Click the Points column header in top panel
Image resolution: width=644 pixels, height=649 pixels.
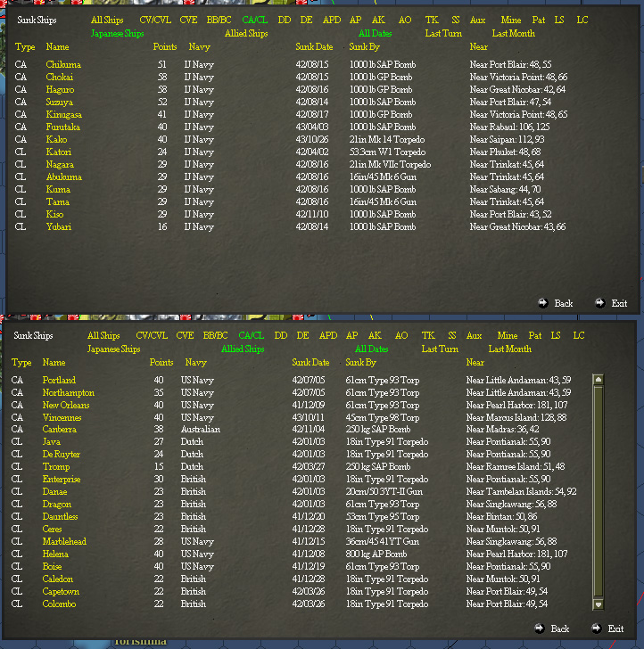coord(165,46)
